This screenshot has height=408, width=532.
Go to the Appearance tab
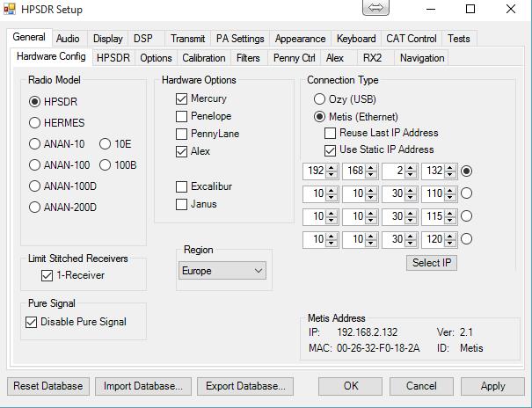(300, 39)
